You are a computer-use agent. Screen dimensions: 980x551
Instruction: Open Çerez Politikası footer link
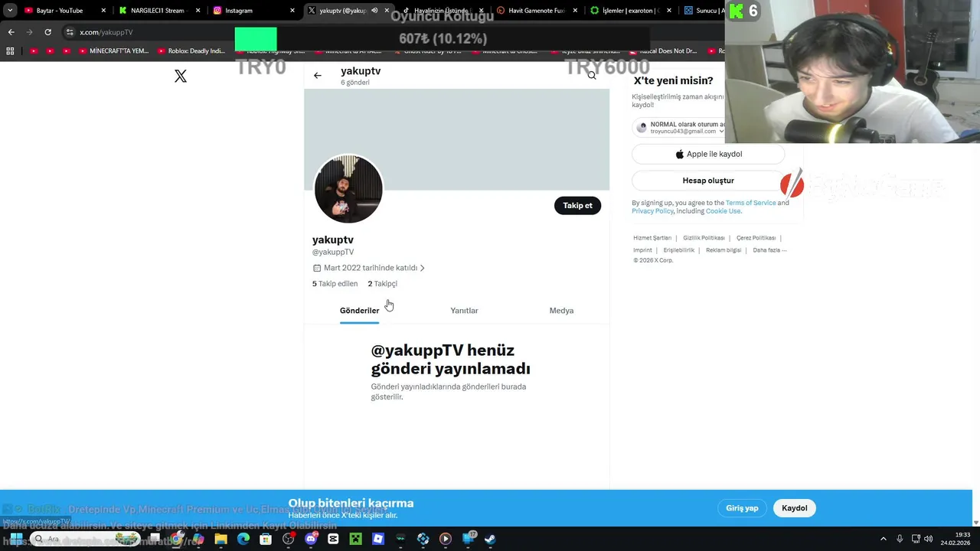[x=756, y=238]
